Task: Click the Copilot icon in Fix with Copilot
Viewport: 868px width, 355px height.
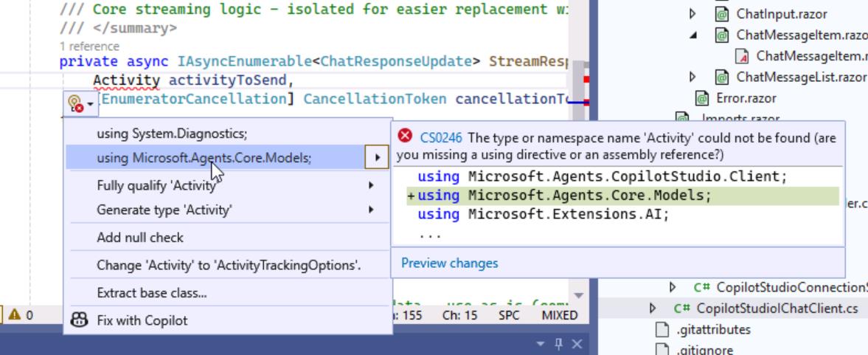Action: (x=79, y=320)
